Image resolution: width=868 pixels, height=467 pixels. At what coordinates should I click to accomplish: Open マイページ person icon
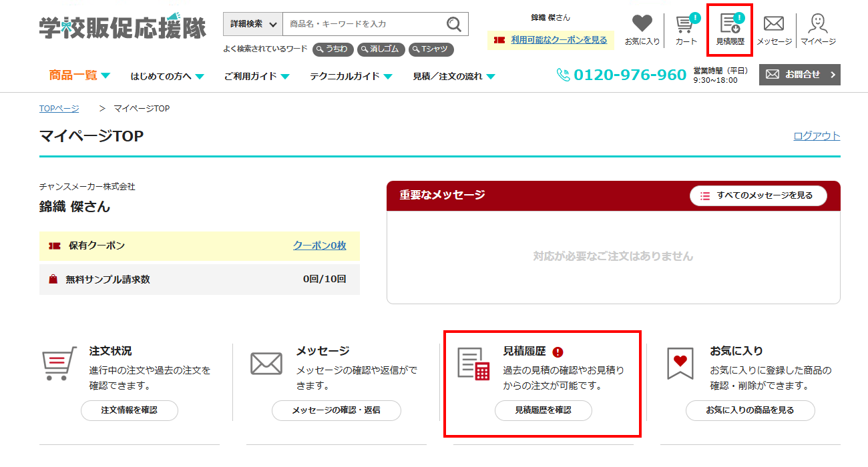tap(818, 25)
